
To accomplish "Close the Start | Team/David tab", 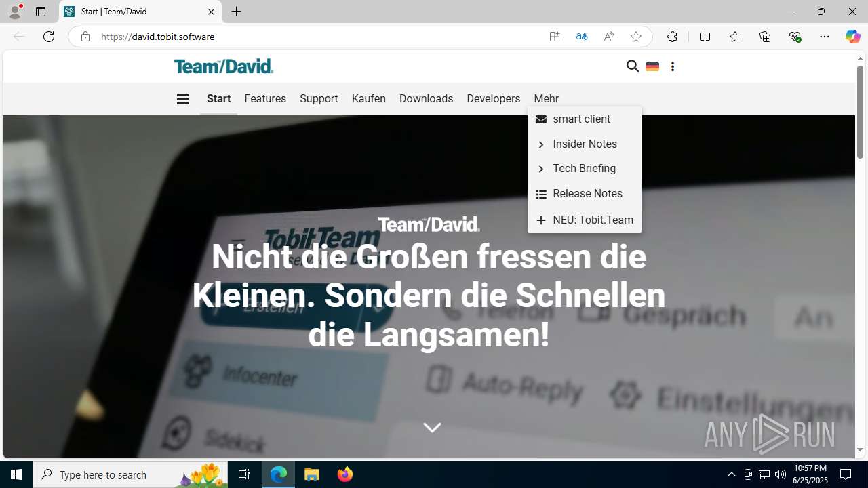I will coord(211,12).
